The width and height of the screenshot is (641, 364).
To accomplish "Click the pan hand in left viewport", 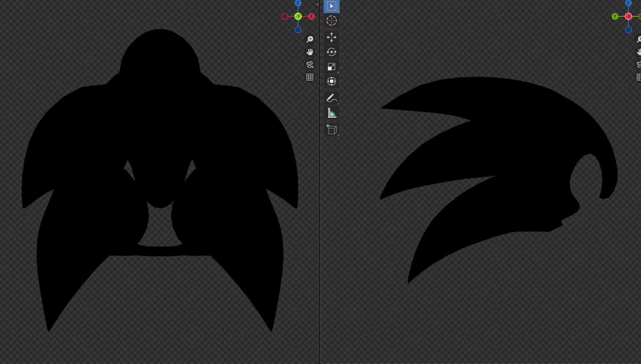I will (x=309, y=52).
